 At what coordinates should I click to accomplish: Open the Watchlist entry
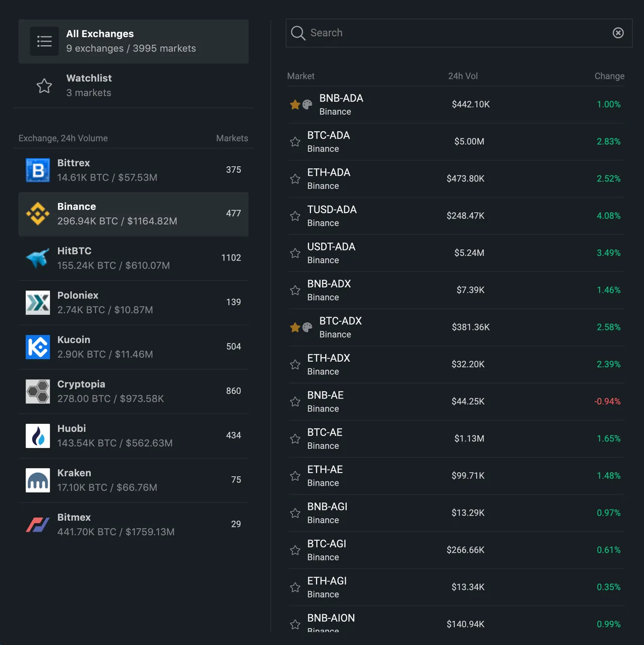point(134,86)
